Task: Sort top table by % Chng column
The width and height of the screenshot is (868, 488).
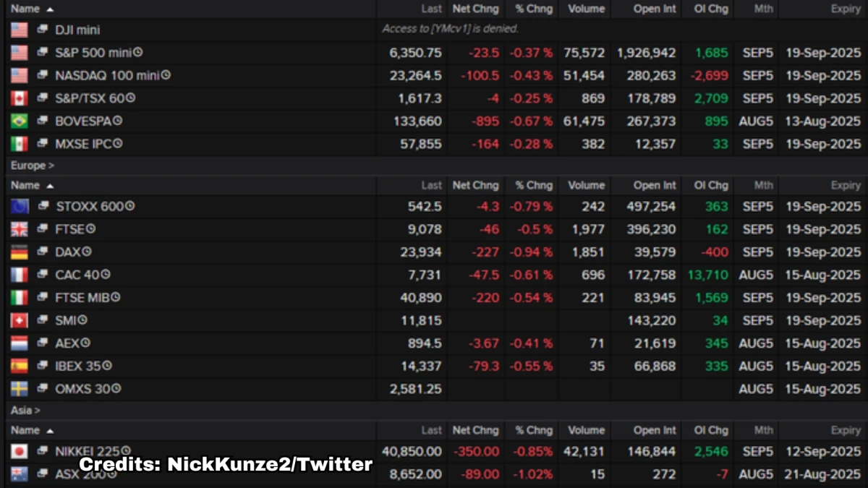Action: tap(534, 9)
